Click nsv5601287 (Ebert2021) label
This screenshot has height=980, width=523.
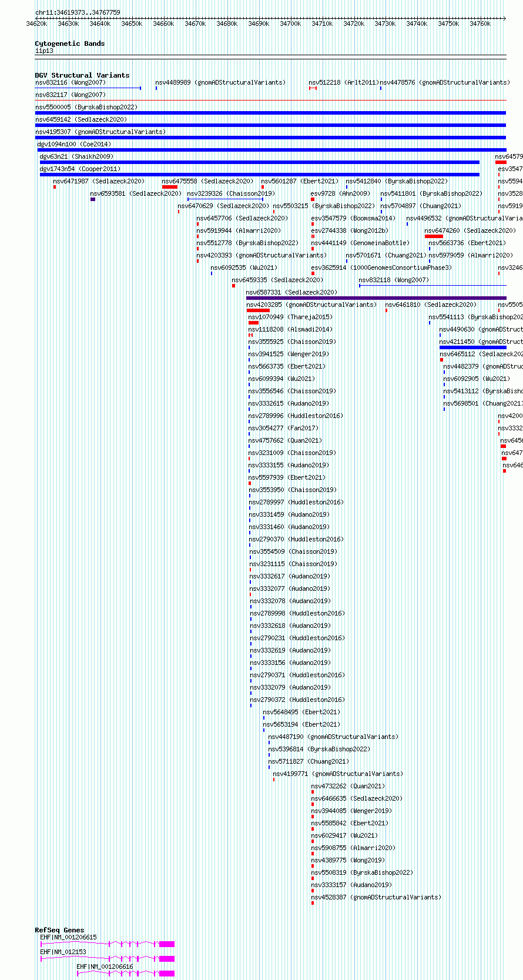click(300, 181)
